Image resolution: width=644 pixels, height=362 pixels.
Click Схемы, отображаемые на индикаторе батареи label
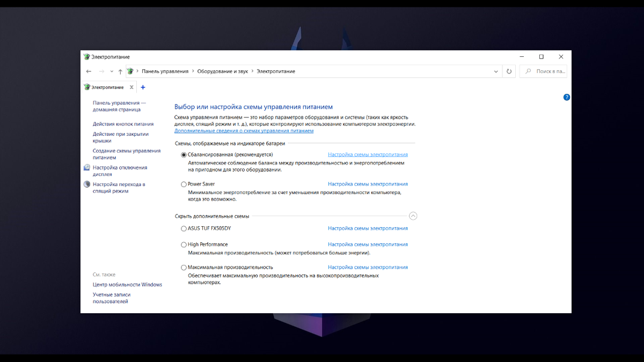[230, 143]
